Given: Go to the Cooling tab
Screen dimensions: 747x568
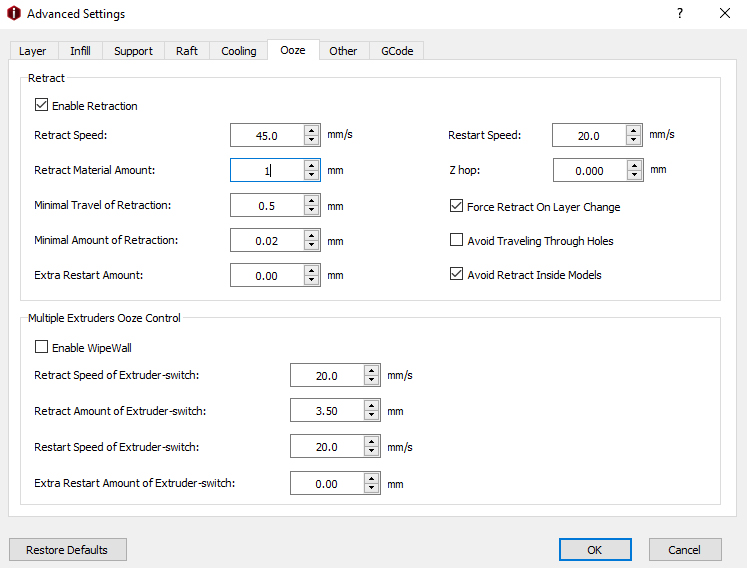Looking at the screenshot, I should (x=238, y=51).
